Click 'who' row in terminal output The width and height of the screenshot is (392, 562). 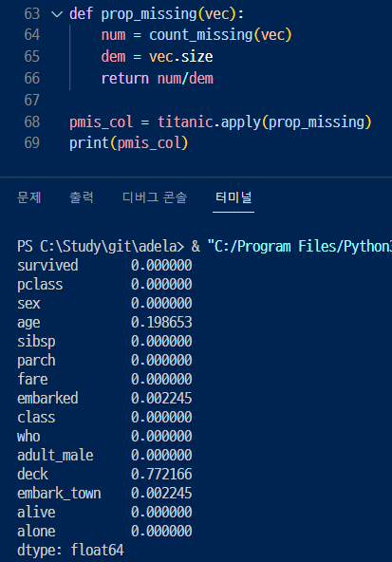pyautogui.click(x=104, y=436)
